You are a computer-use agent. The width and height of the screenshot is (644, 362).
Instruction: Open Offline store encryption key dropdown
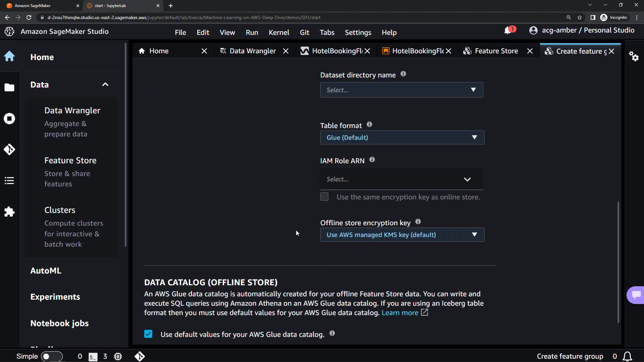[402, 235]
